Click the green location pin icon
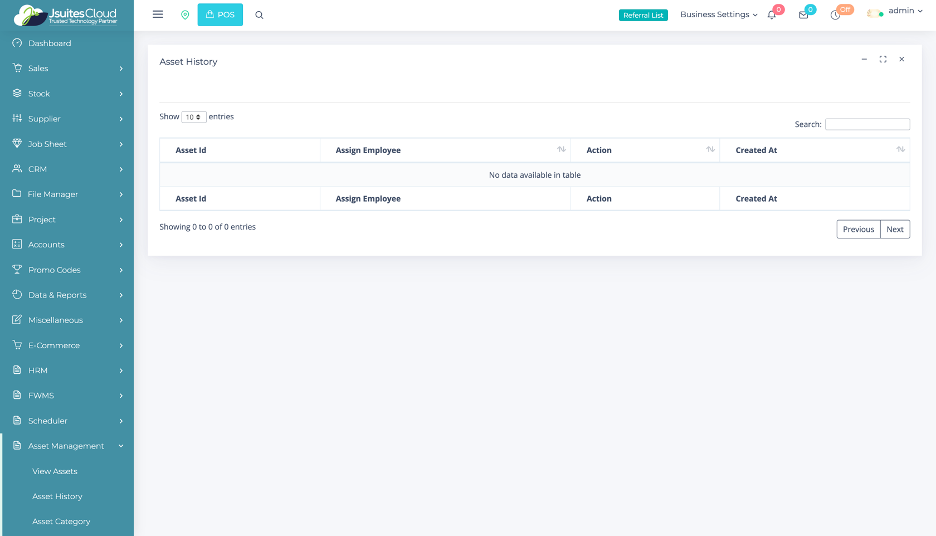This screenshot has width=936, height=536. (x=185, y=15)
